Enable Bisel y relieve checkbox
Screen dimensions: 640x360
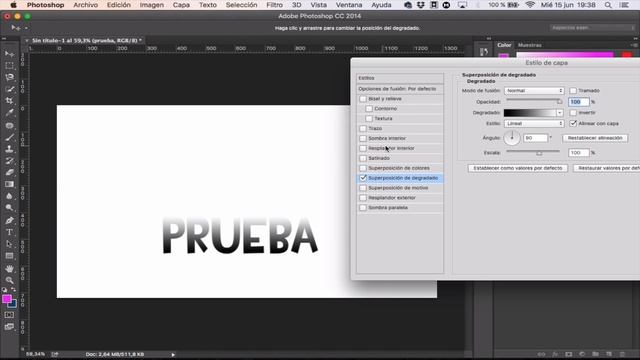tap(363, 99)
